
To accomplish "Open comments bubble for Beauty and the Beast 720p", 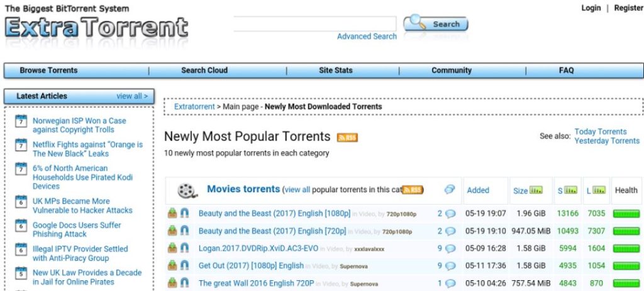I will coord(450,231).
